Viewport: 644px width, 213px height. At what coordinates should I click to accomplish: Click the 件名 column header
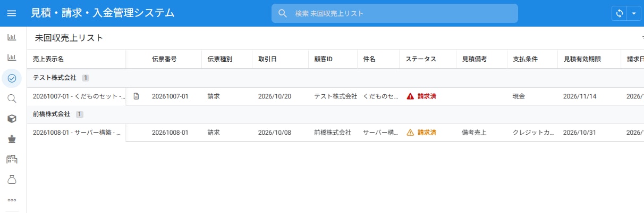pos(369,59)
